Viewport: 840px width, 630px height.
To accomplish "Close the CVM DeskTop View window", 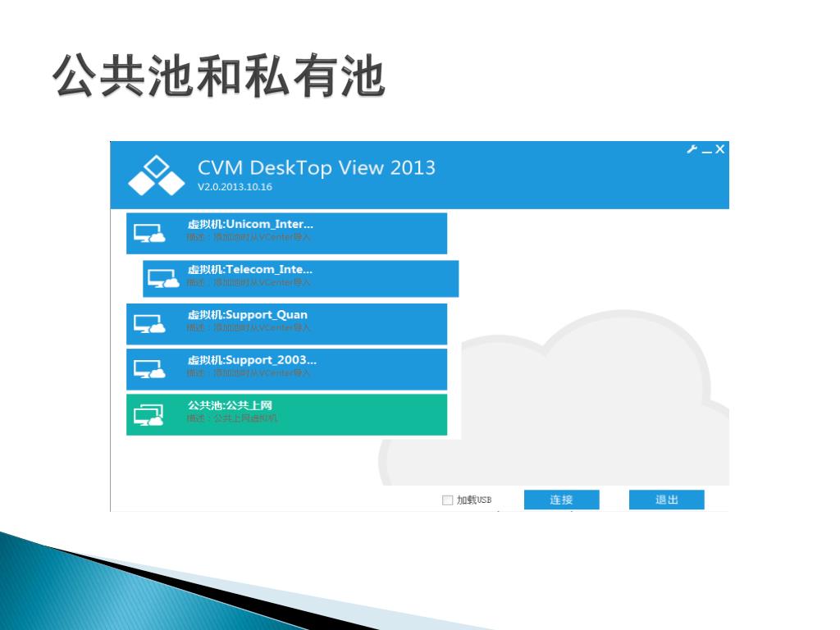I will [x=720, y=149].
